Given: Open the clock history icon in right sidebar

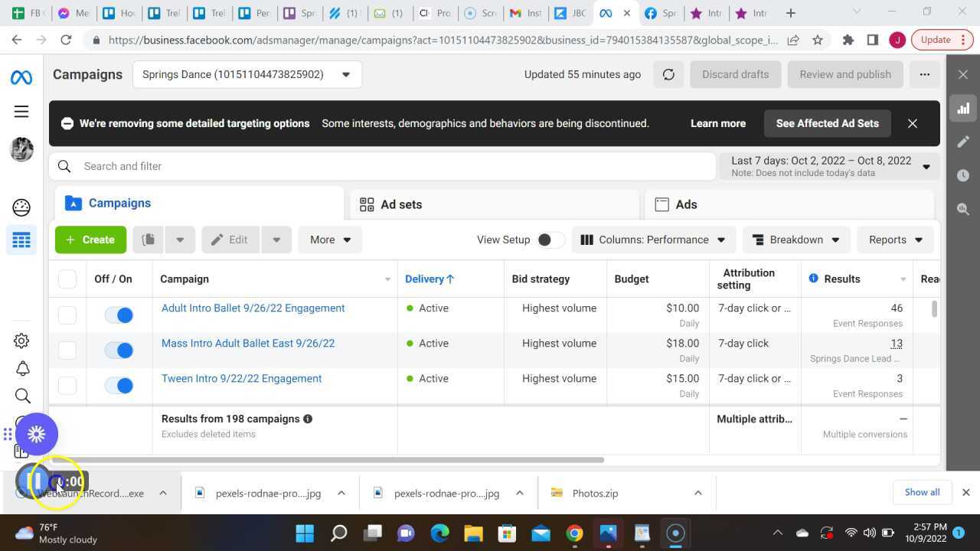Looking at the screenshot, I should pyautogui.click(x=963, y=175).
